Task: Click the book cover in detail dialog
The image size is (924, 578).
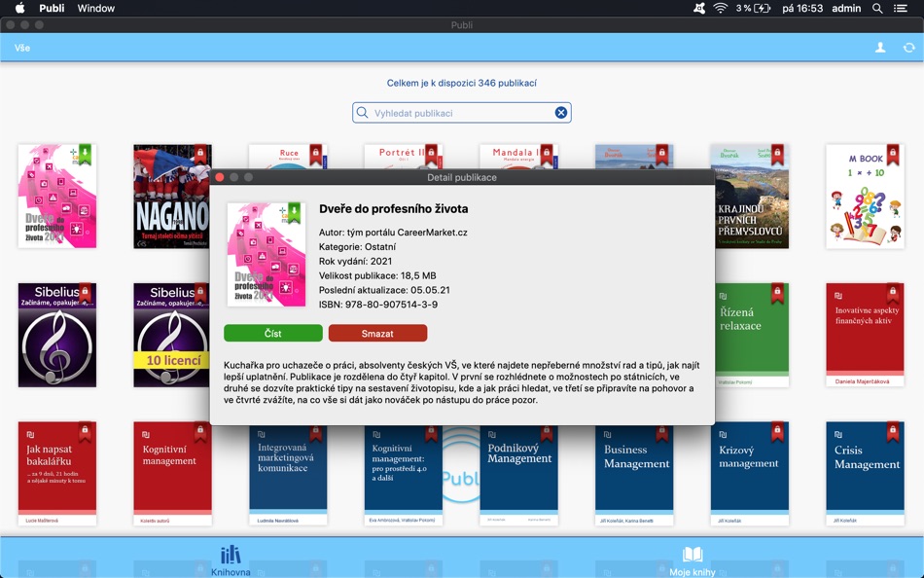Action: click(x=267, y=255)
